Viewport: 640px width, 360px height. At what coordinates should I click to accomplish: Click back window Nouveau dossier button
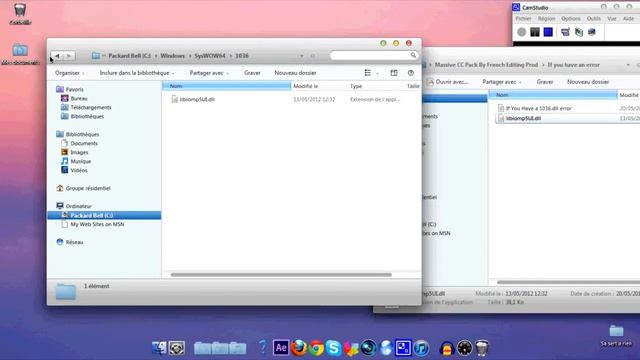pyautogui.click(x=588, y=82)
